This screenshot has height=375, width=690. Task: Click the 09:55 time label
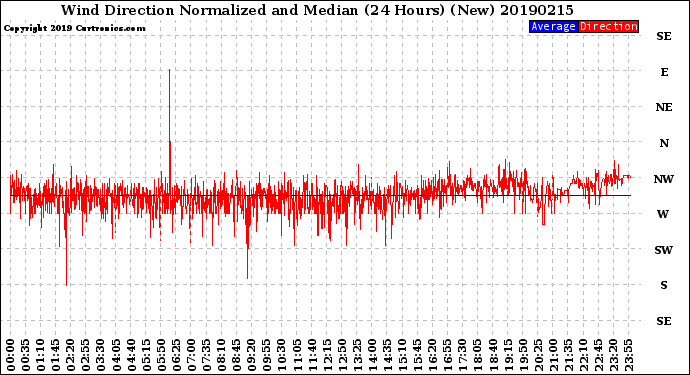click(x=267, y=355)
